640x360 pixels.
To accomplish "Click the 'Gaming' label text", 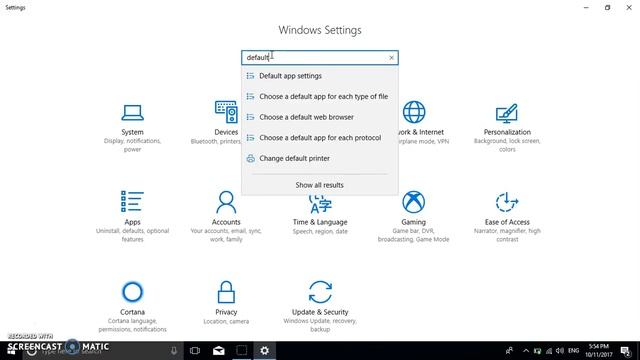I will pyautogui.click(x=413, y=222).
